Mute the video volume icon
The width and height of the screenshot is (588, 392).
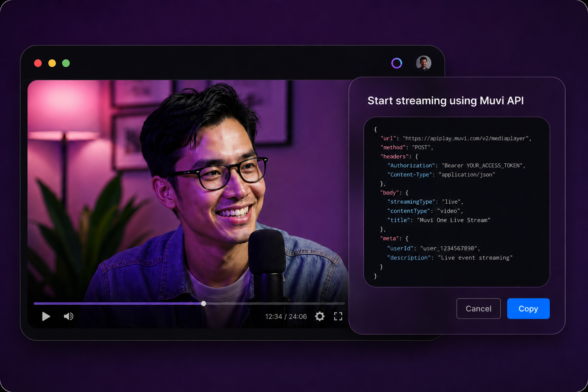pos(69,317)
